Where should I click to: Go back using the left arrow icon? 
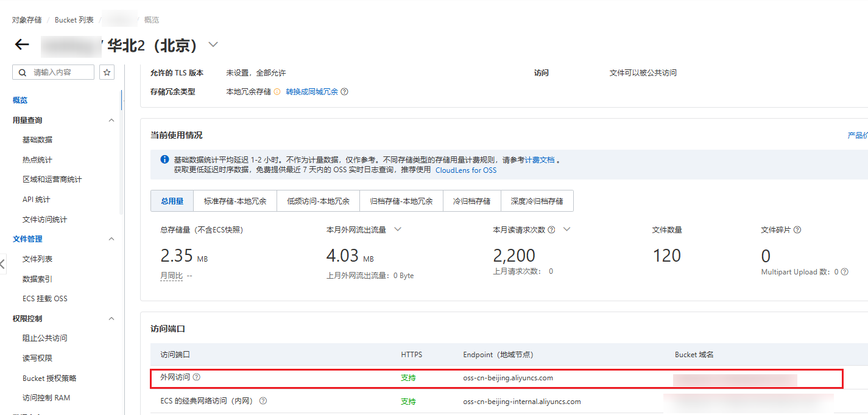pos(22,44)
